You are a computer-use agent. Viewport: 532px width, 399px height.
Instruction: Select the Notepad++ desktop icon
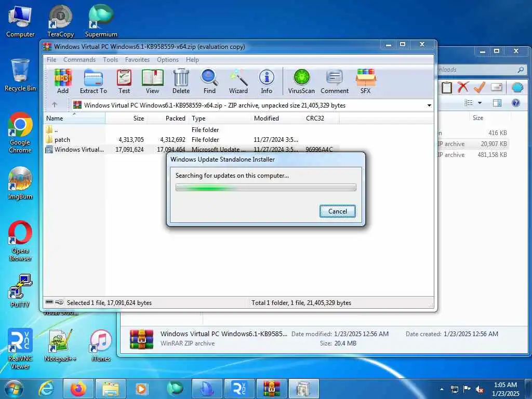pyautogui.click(x=60, y=345)
